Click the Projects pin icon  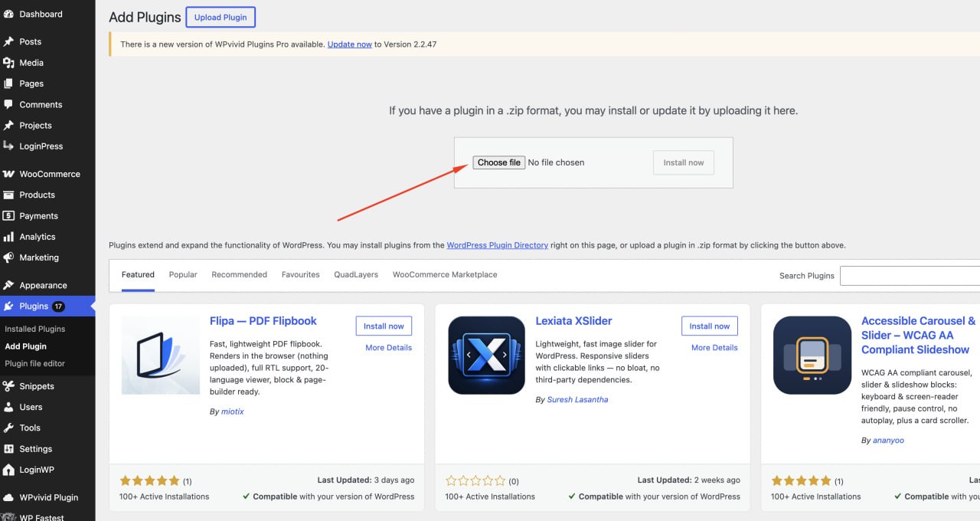[8, 125]
